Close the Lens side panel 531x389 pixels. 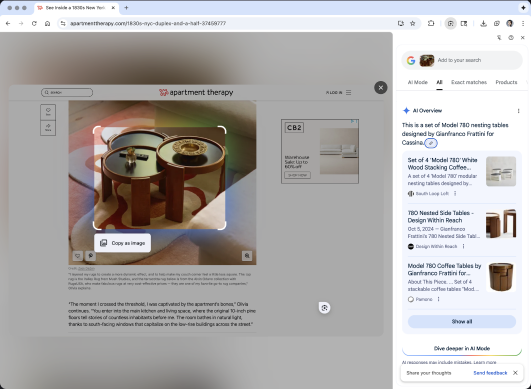(523, 38)
